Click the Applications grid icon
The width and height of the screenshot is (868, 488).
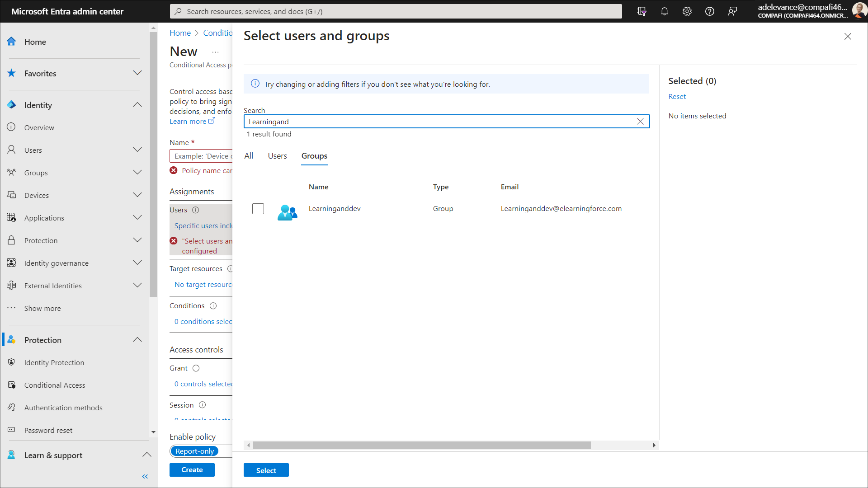[11, 218]
